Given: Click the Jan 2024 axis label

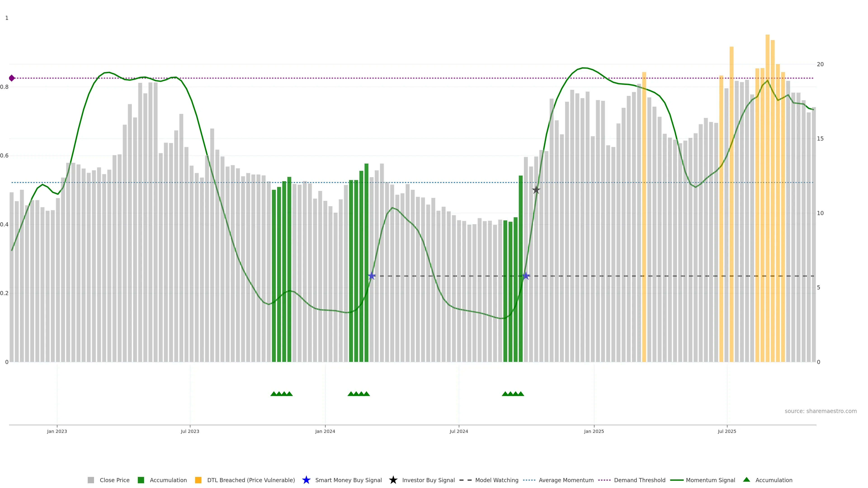Looking at the screenshot, I should 325,431.
